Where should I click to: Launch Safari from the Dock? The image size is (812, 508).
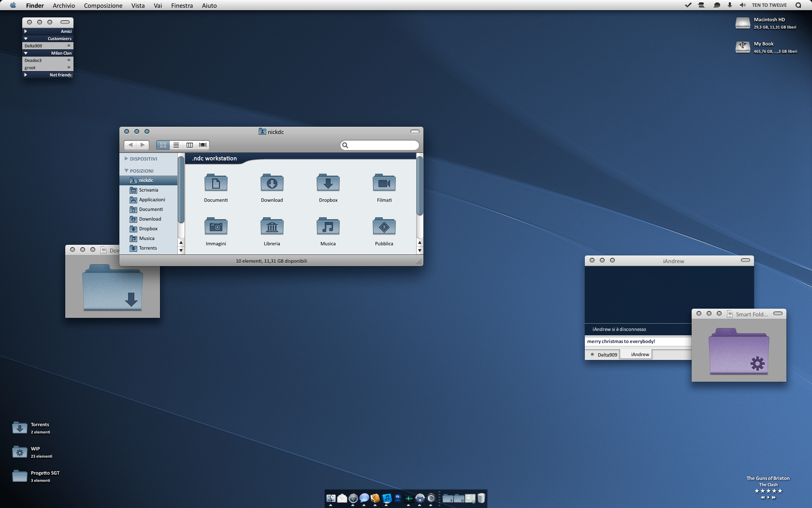coord(353,498)
